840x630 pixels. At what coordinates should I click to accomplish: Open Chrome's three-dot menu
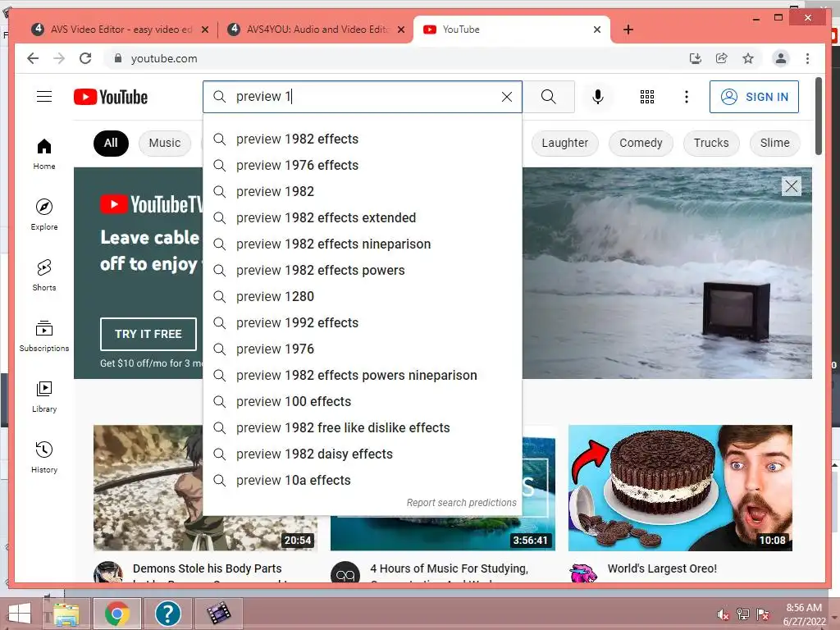pos(807,58)
